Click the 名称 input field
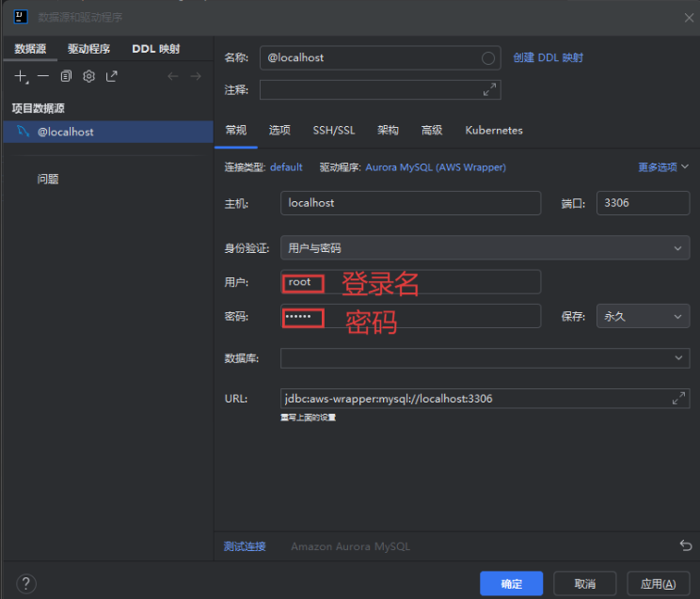This screenshot has width=700, height=599. (380, 57)
